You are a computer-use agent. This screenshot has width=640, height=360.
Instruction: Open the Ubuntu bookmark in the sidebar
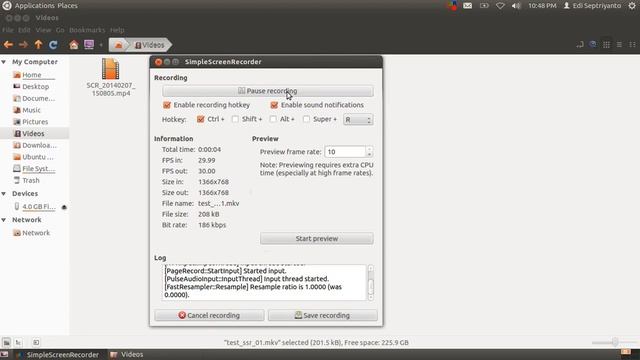38,157
